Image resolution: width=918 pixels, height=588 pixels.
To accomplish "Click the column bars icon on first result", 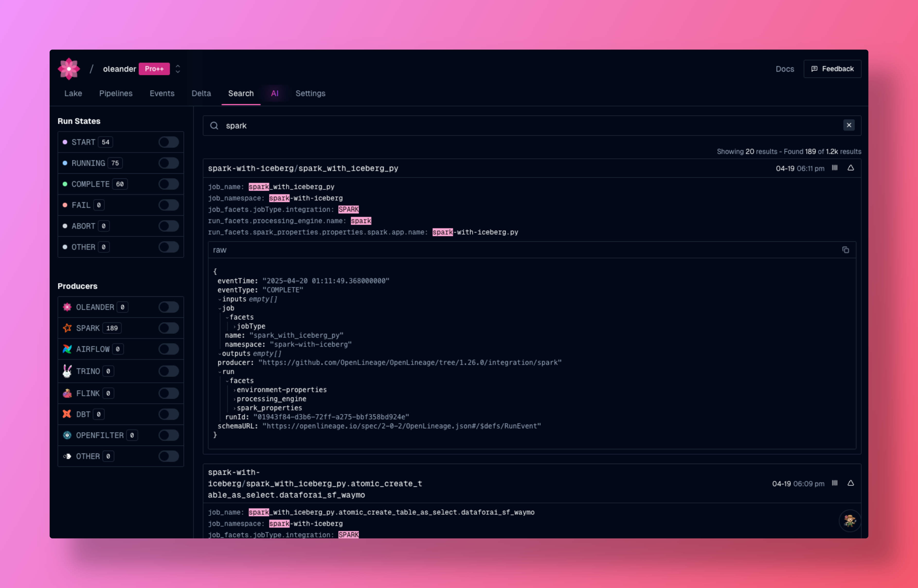I will [x=835, y=168].
